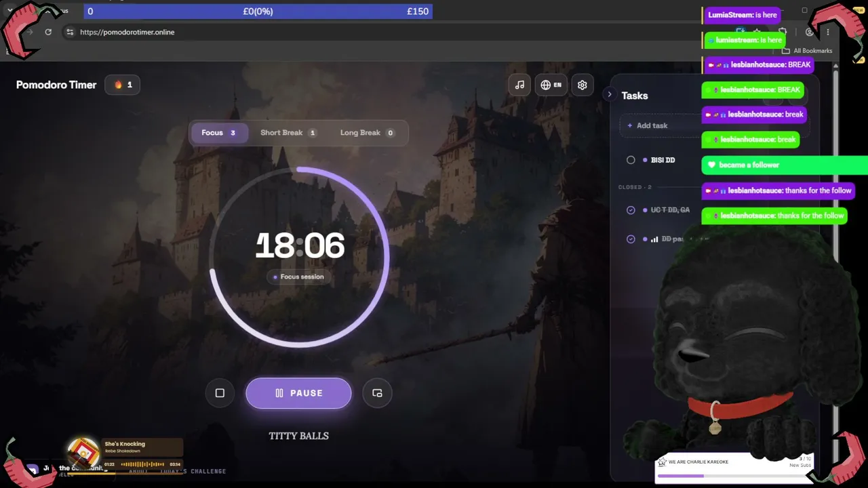Click the pomodorotimer.online address bar
Screen dimensions: 868x488
127,32
